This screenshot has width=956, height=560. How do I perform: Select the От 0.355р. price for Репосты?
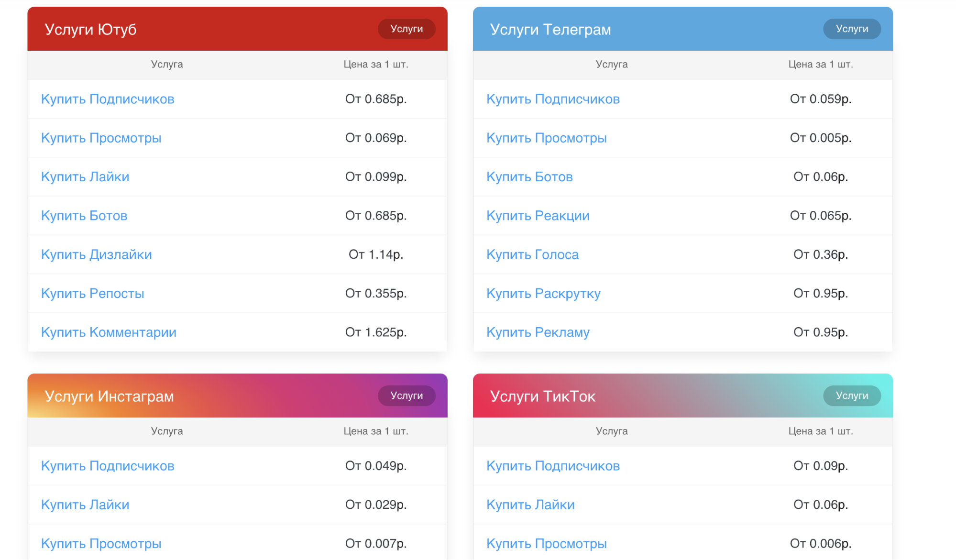pyautogui.click(x=376, y=293)
